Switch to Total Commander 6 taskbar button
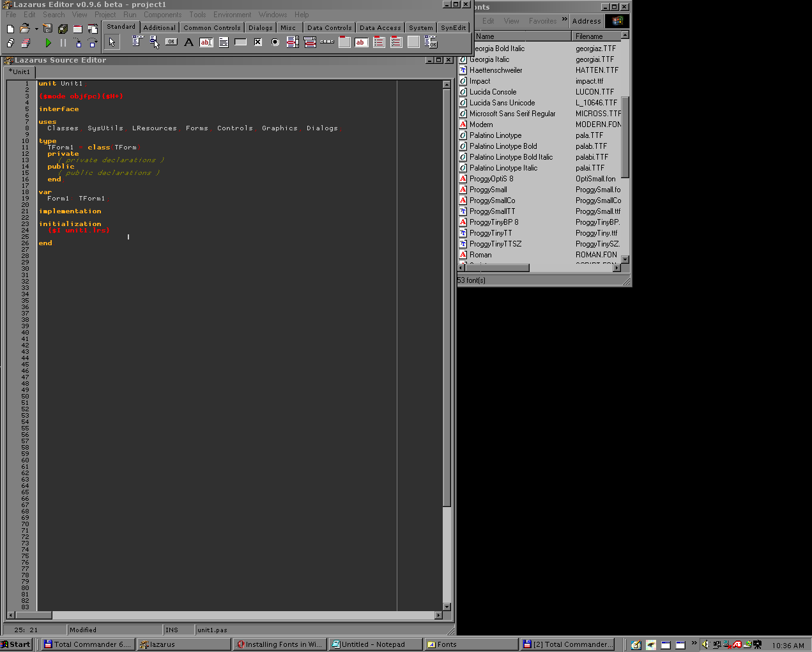The width and height of the screenshot is (812, 652). tap(88, 644)
